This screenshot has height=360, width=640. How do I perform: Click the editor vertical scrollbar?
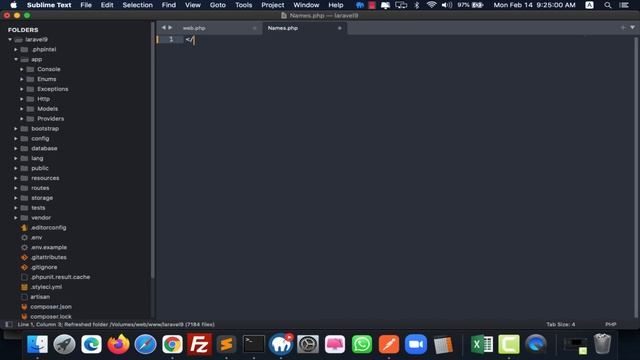[636, 177]
